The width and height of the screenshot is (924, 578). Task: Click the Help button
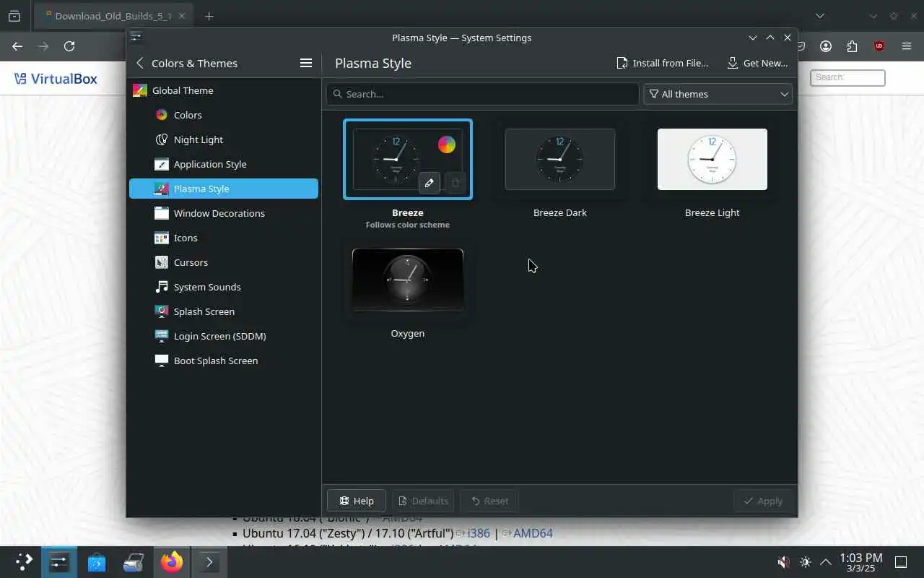pyautogui.click(x=357, y=501)
